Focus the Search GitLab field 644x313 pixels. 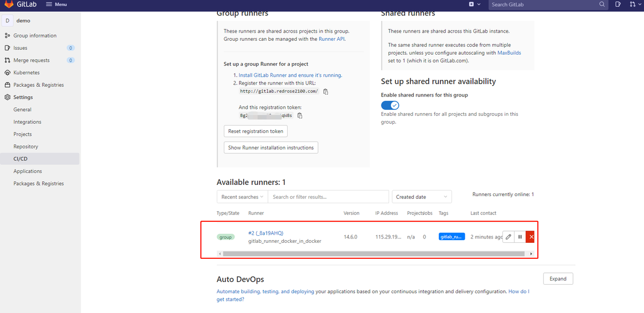coord(547,4)
